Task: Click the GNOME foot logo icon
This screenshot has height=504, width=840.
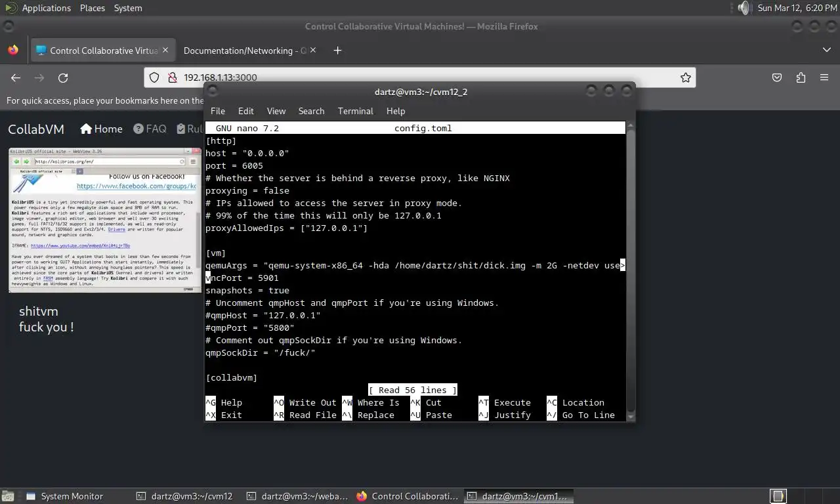Action: (10, 8)
